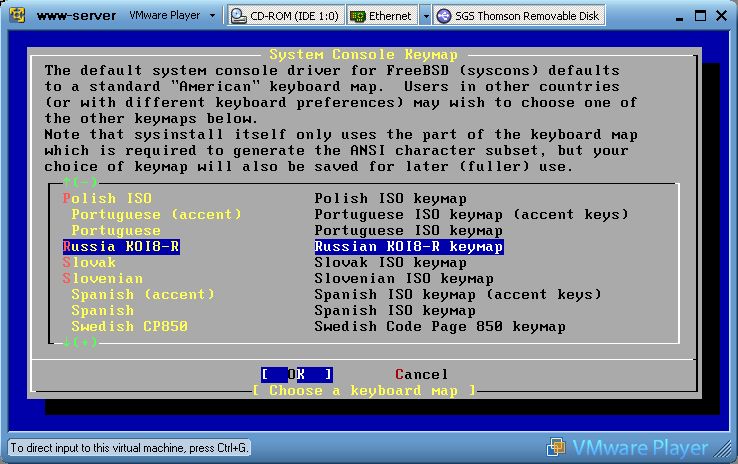Select the Russia KOI8-R keymap entry

121,247
